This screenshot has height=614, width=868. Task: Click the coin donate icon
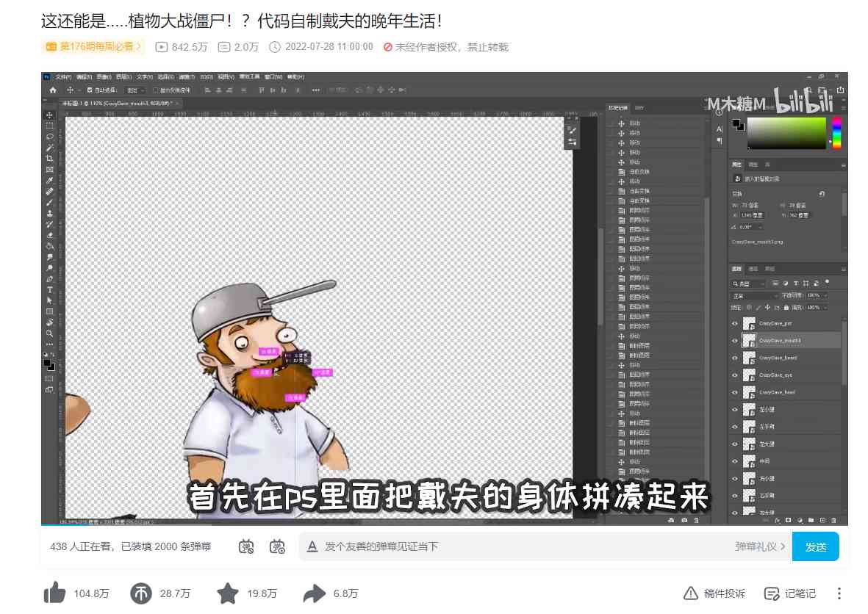pos(141,593)
